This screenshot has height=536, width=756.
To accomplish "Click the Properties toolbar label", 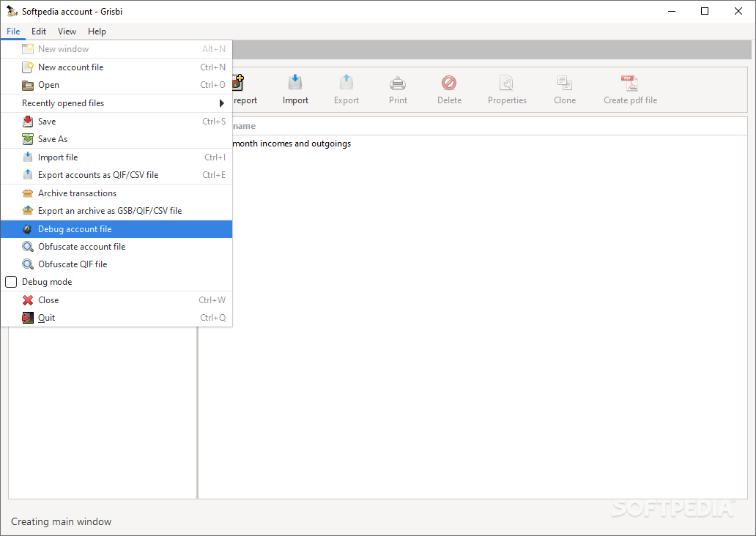I will tap(507, 100).
